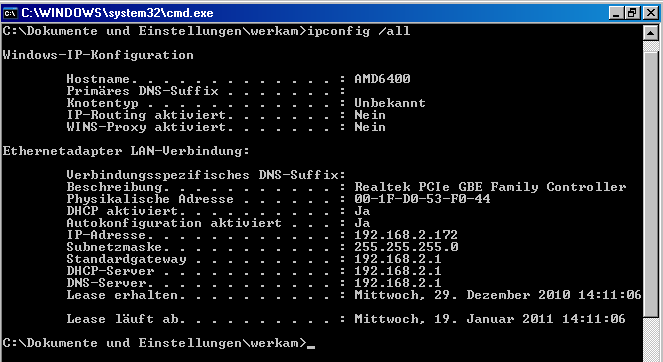Viewport: 663px width, 362px height.
Task: Open the cmd.exe system menu icon
Action: [9, 13]
